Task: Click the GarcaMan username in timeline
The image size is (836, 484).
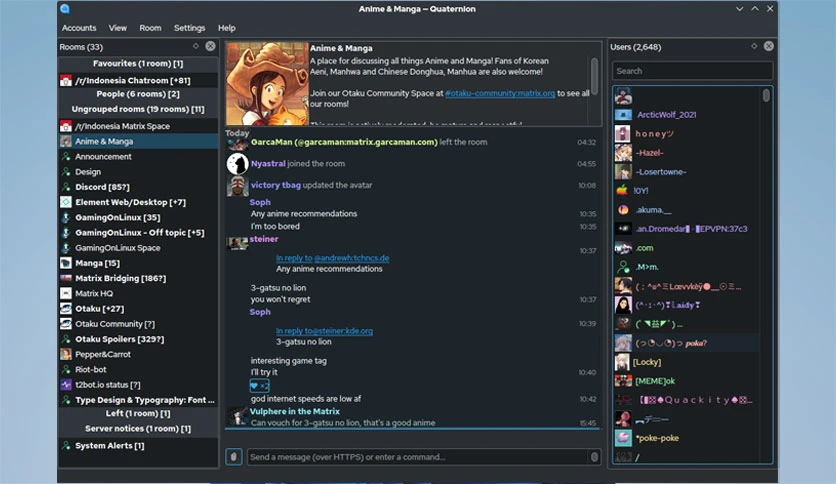Action: (x=344, y=142)
